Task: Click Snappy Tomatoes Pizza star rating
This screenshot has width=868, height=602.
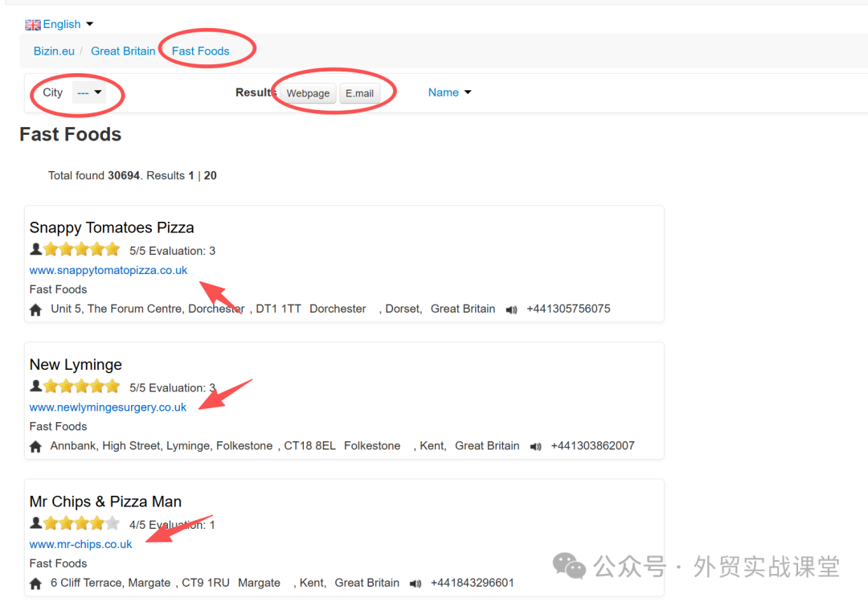Action: 81,250
